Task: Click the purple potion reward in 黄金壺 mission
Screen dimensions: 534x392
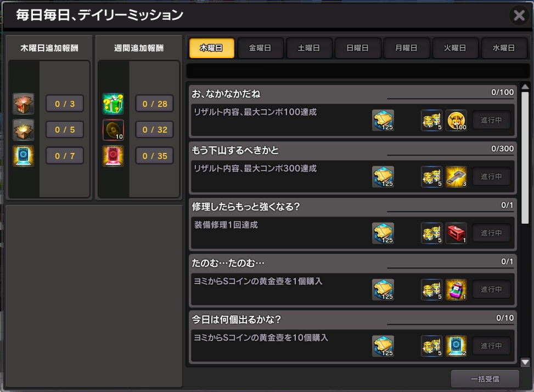Action: [x=456, y=289]
